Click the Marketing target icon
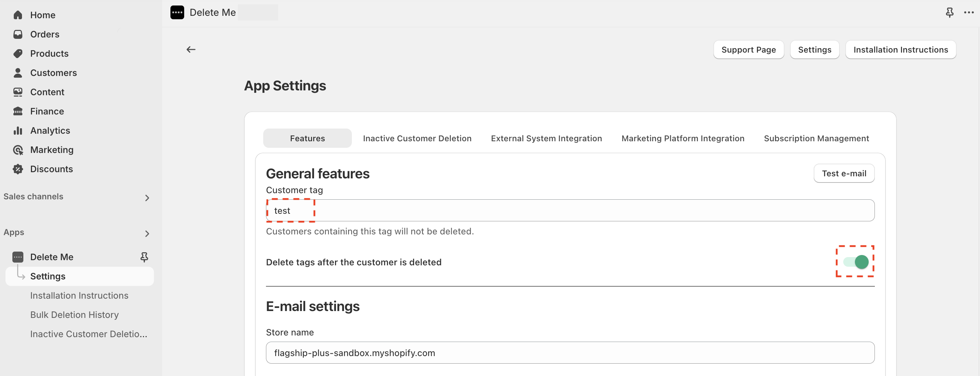Viewport: 980px width, 376px height. pos(18,150)
